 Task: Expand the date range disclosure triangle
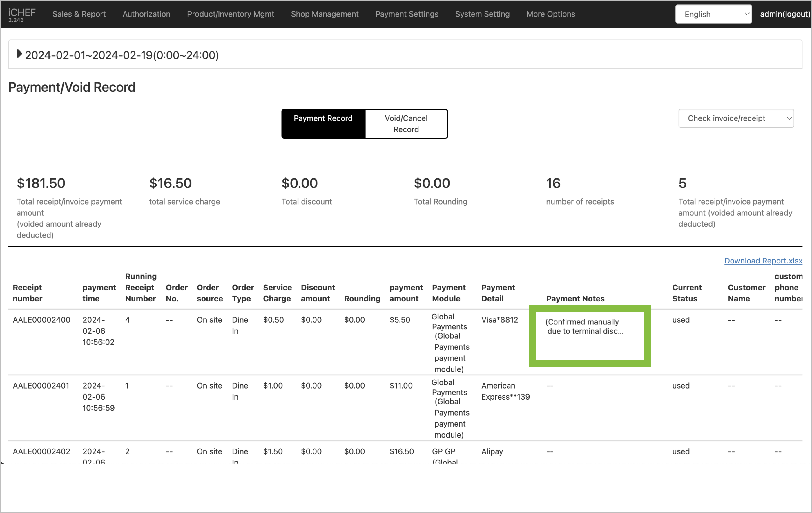19,54
